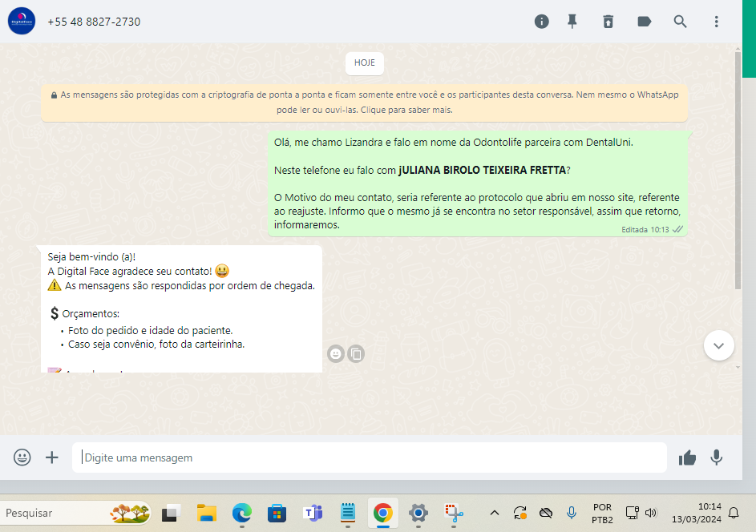Image resolution: width=756 pixels, height=532 pixels.
Task: Open the emoji picker beside message box
Action: tap(22, 457)
